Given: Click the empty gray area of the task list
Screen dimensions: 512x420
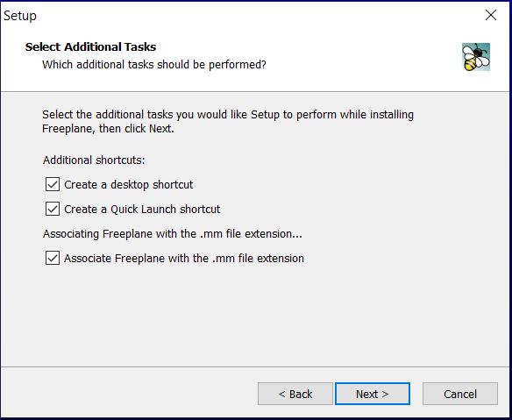Looking at the screenshot, I should point(255,314).
